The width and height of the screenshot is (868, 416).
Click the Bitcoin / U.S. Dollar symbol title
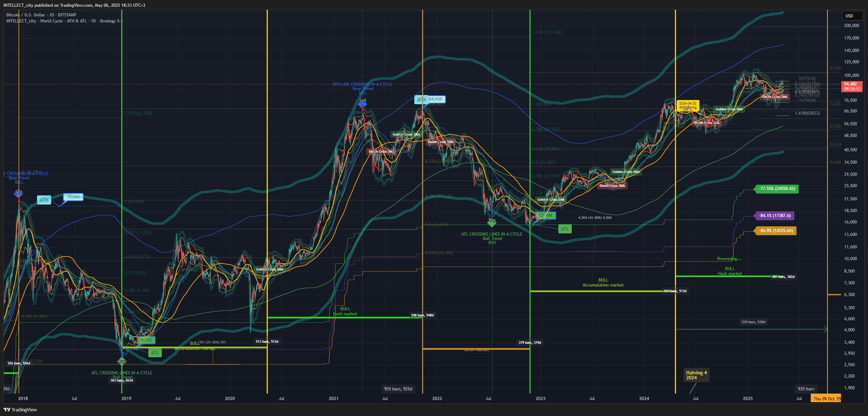(x=41, y=15)
